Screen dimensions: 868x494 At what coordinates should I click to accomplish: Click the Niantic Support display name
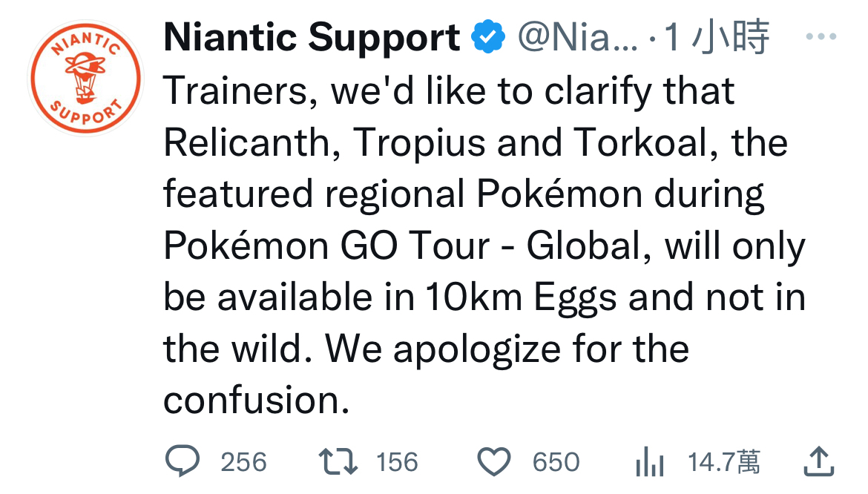pyautogui.click(x=312, y=38)
